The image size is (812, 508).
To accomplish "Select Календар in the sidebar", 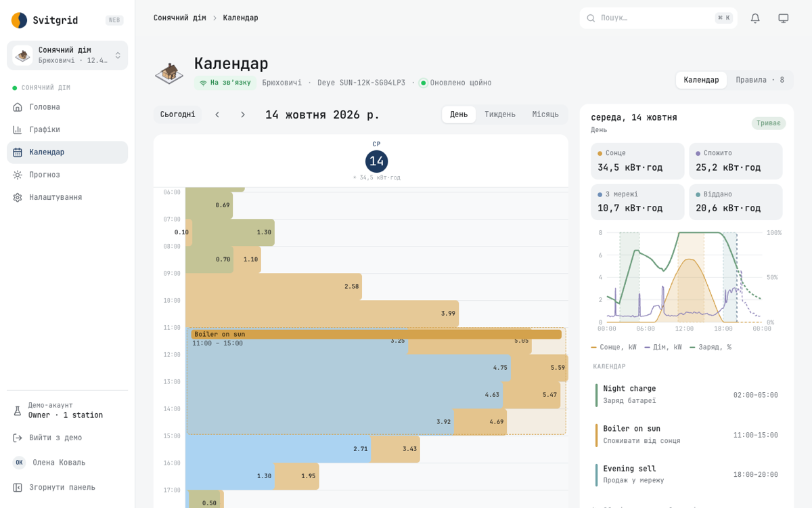I will [67, 152].
